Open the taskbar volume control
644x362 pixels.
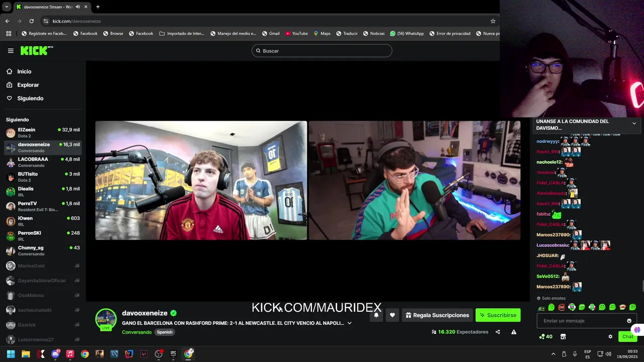(x=608, y=354)
